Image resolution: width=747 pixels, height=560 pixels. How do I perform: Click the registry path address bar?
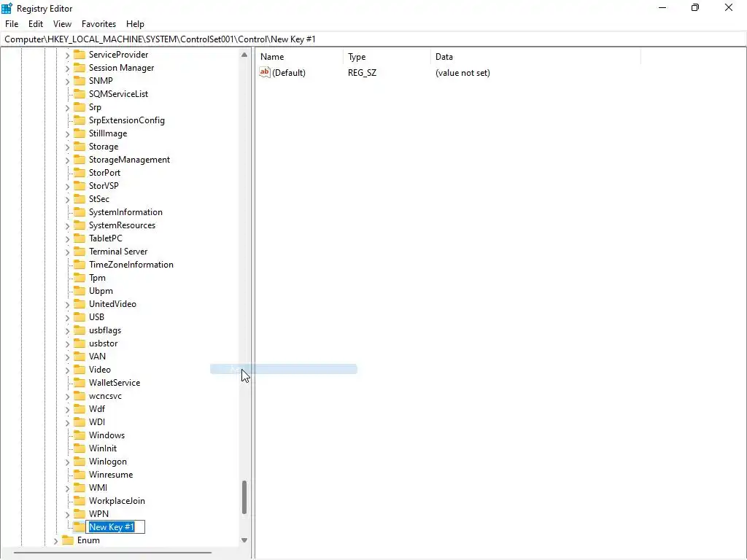tap(373, 39)
